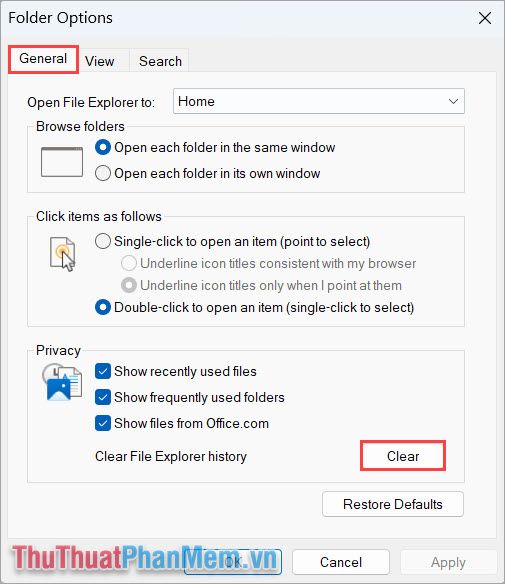Click the Open File Explorer to label
The width and height of the screenshot is (505, 584).
pos(91,102)
